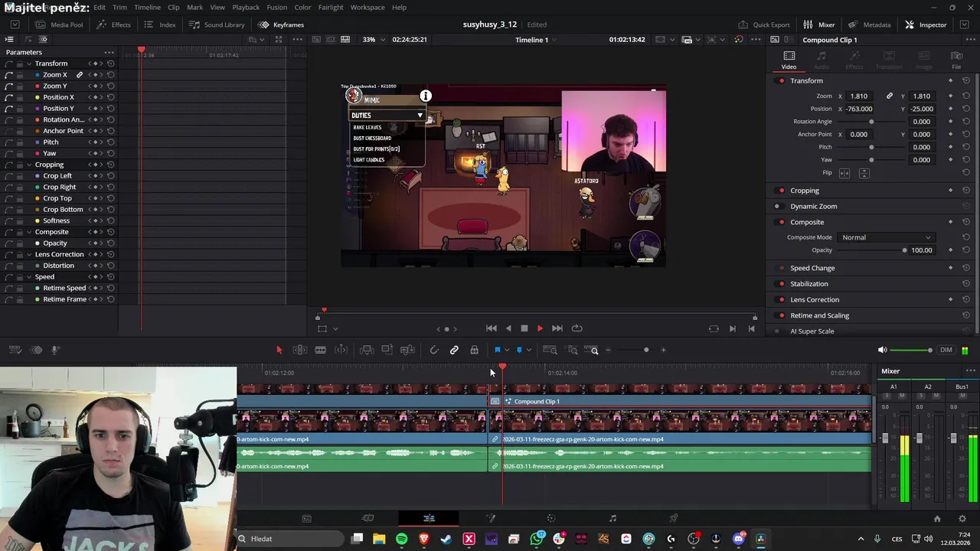Open Project Settings gear icon
This screenshot has width=980, height=551.
(962, 519)
